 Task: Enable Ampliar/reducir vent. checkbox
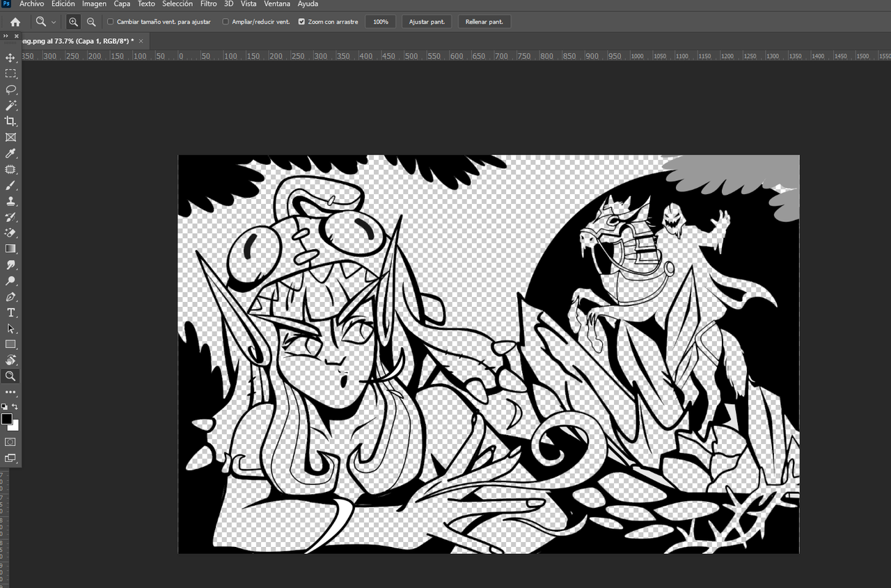[x=226, y=22]
